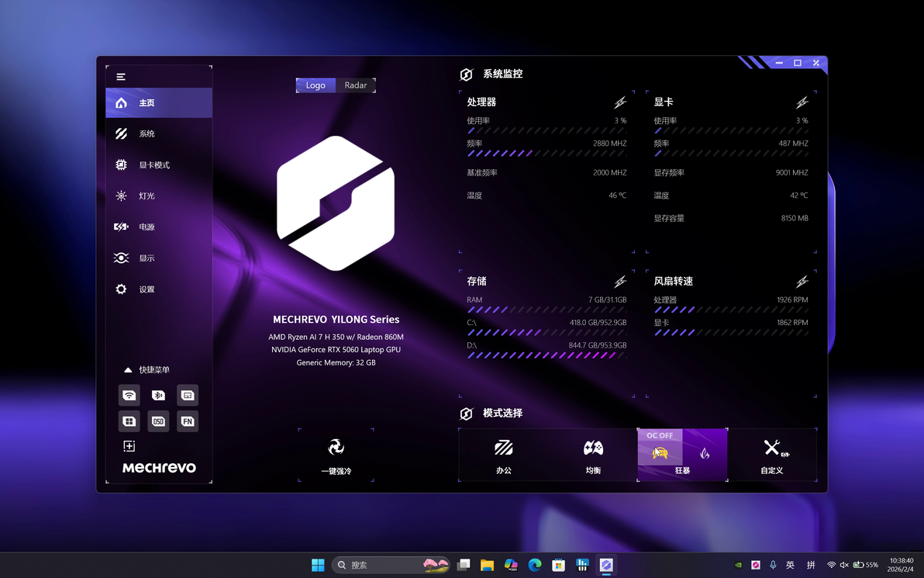
Task: Open the taskbar clock and date
Action: pyautogui.click(x=901, y=565)
